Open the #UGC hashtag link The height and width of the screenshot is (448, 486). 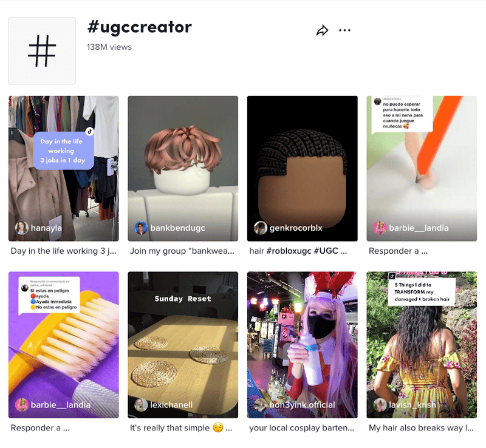click(326, 251)
